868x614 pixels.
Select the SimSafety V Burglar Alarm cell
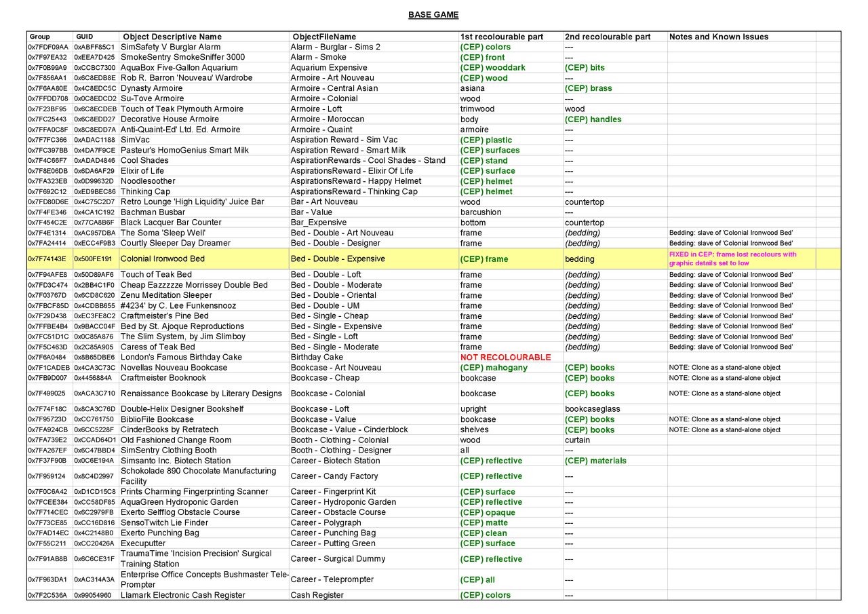(204, 47)
